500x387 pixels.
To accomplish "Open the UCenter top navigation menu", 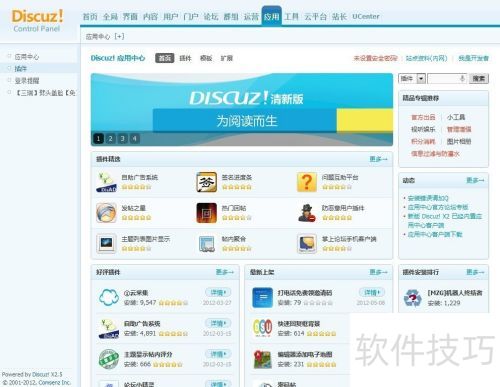I will (366, 16).
